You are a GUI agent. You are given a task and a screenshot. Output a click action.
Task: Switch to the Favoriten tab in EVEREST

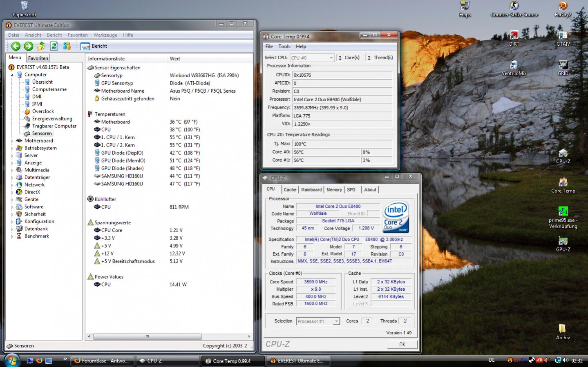[x=38, y=58]
